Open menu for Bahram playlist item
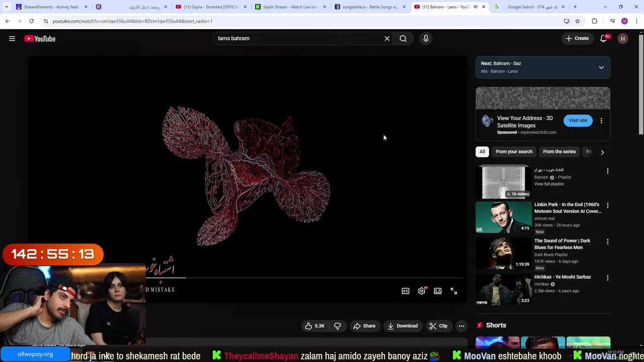 608,171
